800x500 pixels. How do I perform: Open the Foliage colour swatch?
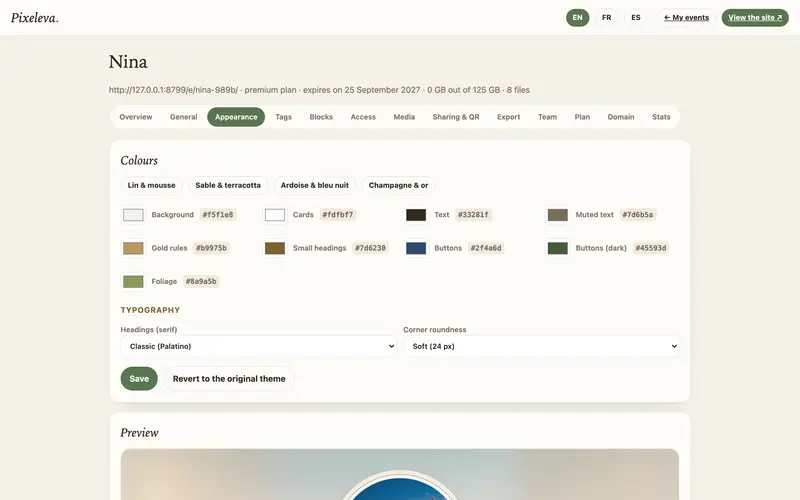pyautogui.click(x=133, y=281)
